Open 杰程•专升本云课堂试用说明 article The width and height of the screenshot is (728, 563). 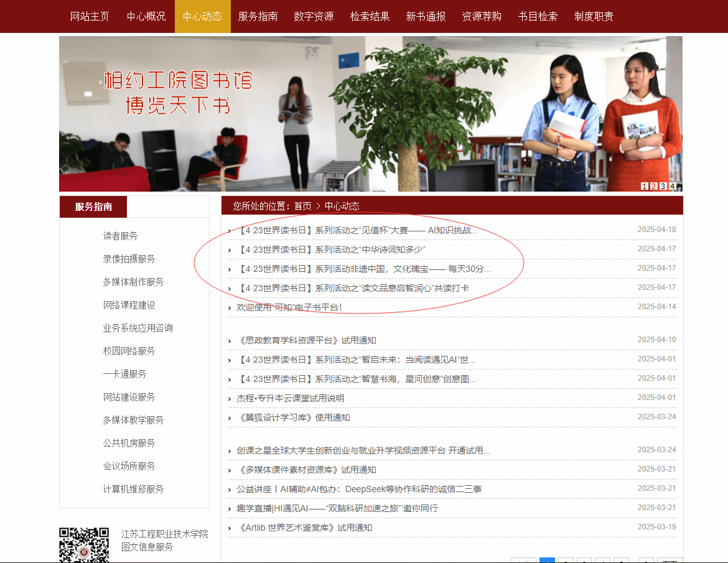(x=290, y=398)
